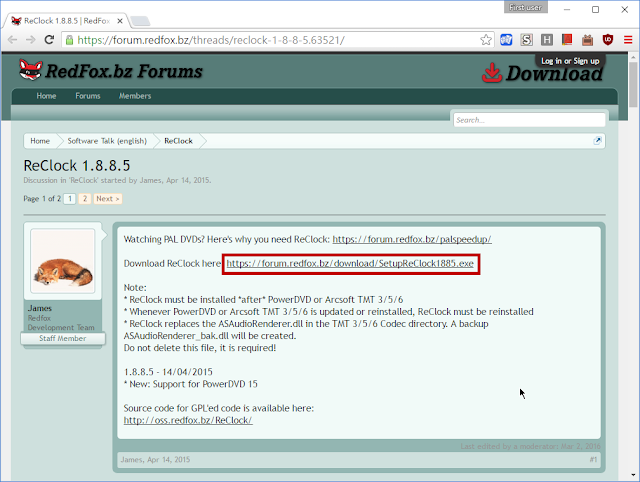640x482 pixels.
Task: Click Log in or Sign up
Action: pyautogui.click(x=570, y=61)
